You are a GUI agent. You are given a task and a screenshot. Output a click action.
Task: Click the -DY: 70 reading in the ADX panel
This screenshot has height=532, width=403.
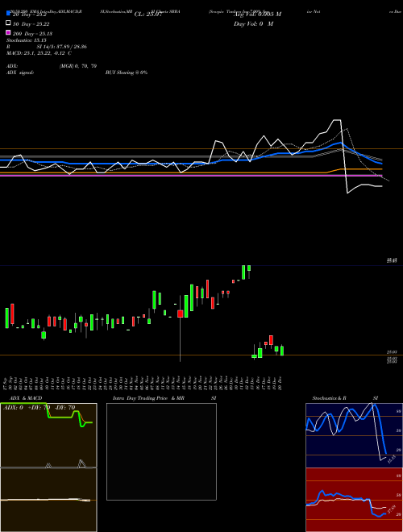pyautogui.click(x=64, y=408)
